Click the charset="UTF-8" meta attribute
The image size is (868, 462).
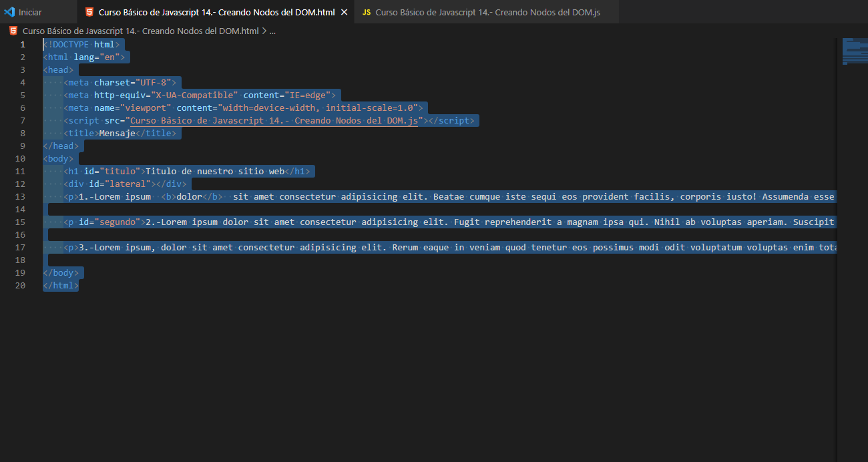pyautogui.click(x=132, y=82)
